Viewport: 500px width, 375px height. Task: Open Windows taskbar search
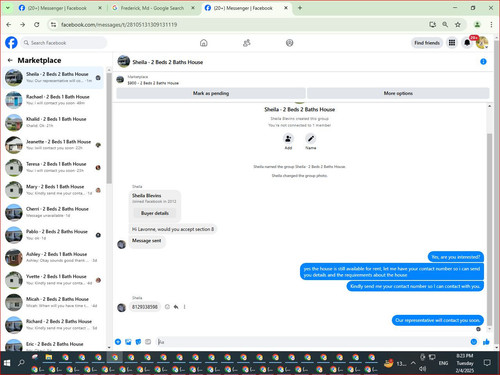(21, 363)
